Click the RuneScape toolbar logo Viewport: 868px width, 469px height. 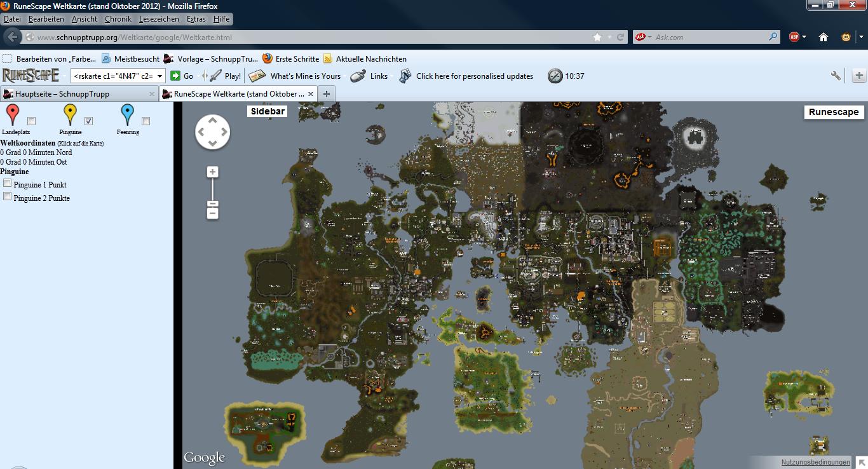pyautogui.click(x=31, y=76)
